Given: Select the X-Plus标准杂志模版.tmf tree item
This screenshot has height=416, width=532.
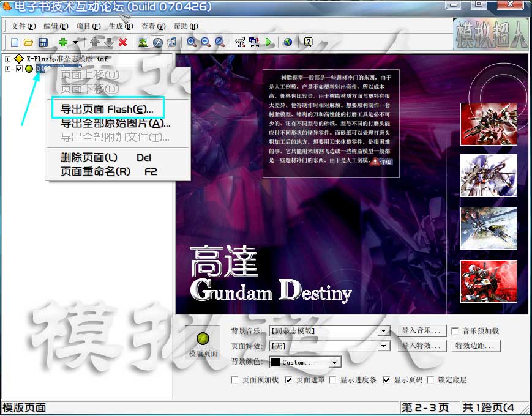Looking at the screenshot, I should click(67, 59).
